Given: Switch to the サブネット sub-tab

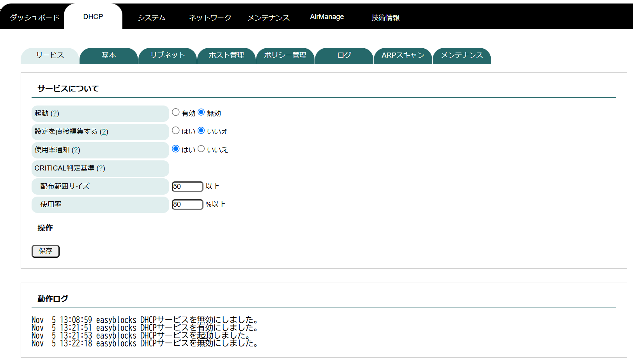Looking at the screenshot, I should [x=168, y=56].
